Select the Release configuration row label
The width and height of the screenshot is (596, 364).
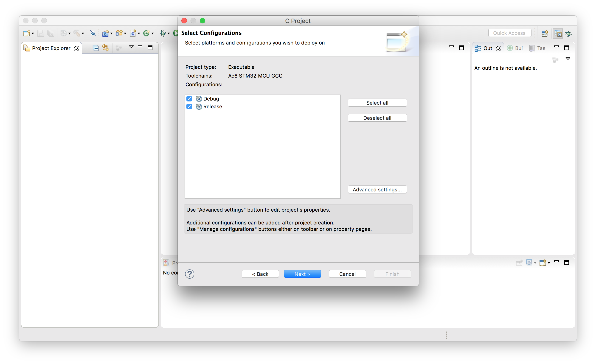click(x=212, y=107)
